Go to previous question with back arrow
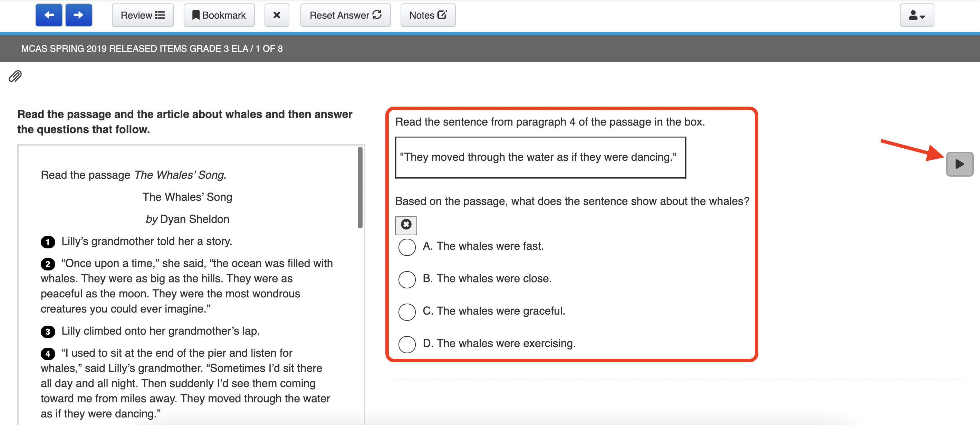 [49, 15]
